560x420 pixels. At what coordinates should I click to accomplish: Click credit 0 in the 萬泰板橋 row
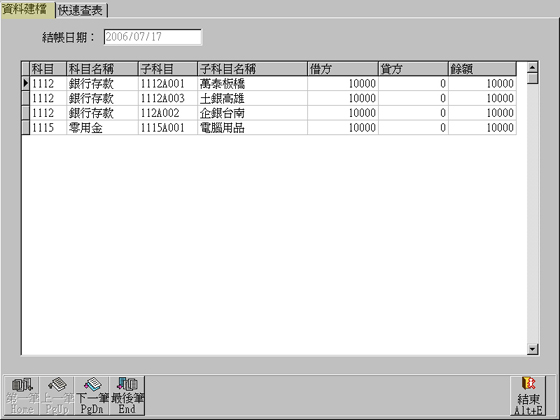point(413,84)
